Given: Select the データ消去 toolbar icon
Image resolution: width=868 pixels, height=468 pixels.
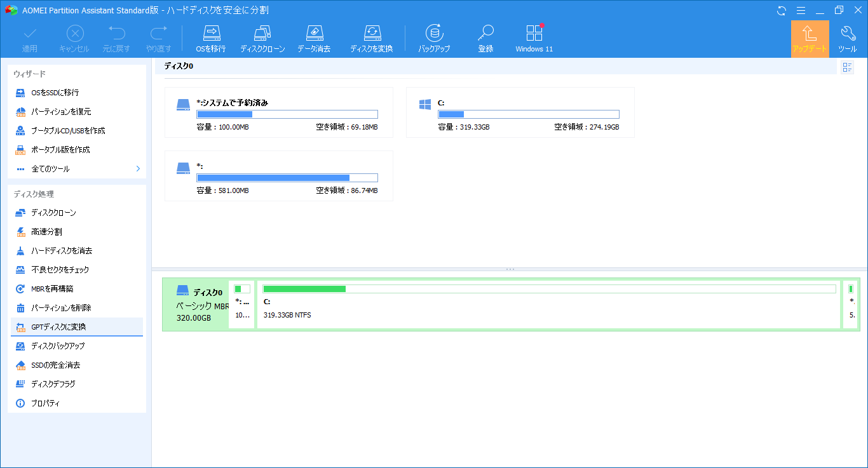Looking at the screenshot, I should tap(314, 39).
